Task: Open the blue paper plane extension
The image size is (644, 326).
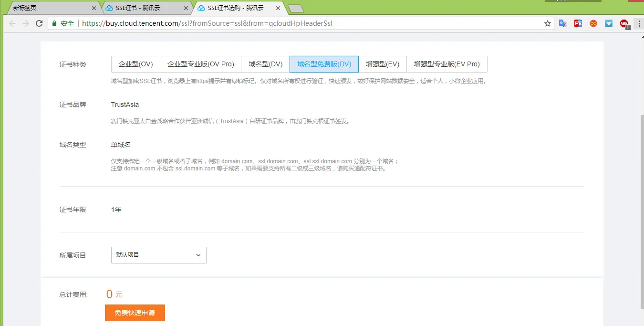Action: pos(609,23)
